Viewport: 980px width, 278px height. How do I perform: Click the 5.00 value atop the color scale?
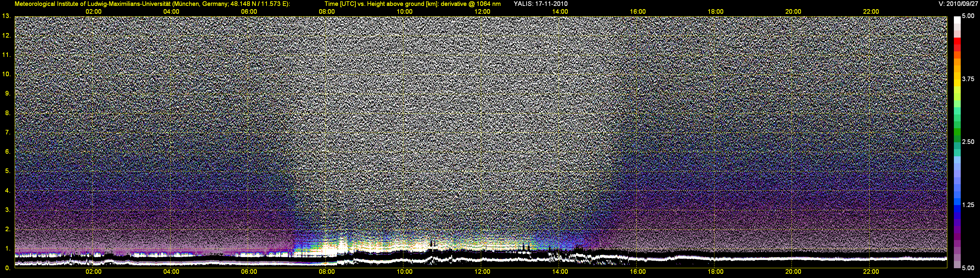click(968, 16)
